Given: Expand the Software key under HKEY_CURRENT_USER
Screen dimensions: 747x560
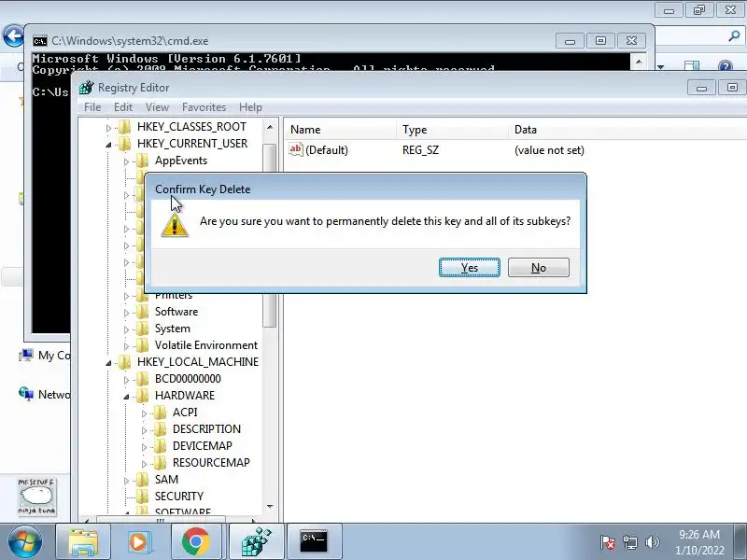Looking at the screenshot, I should pos(126,313).
